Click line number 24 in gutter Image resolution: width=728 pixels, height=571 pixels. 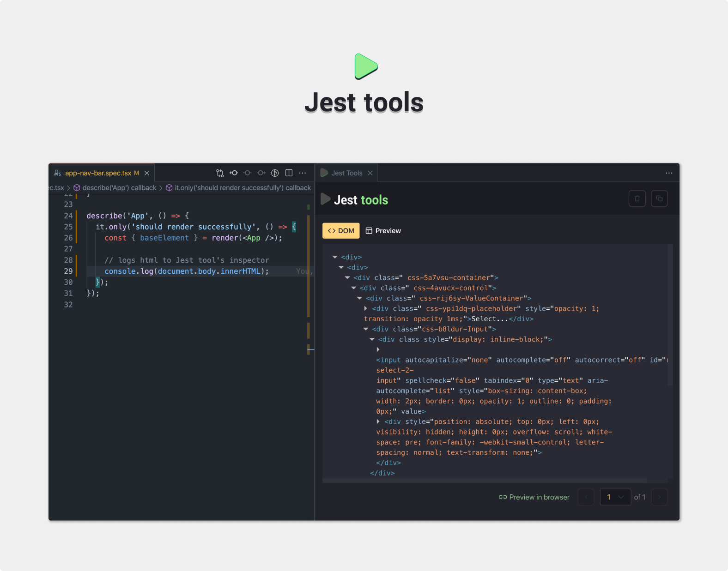click(x=68, y=216)
